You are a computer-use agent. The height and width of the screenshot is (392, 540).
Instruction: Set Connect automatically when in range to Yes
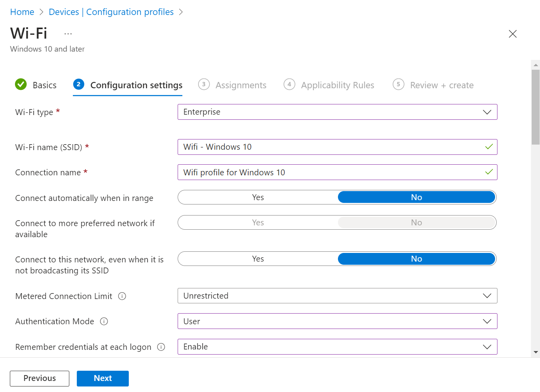(258, 197)
